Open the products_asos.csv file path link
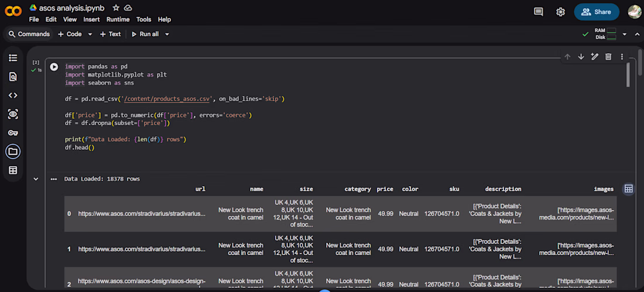This screenshot has height=292, width=644. tap(166, 99)
